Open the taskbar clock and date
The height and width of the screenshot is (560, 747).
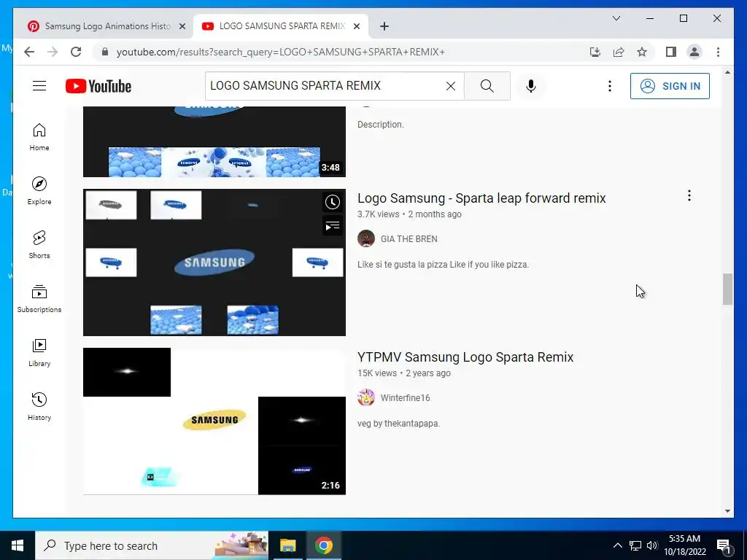click(684, 545)
